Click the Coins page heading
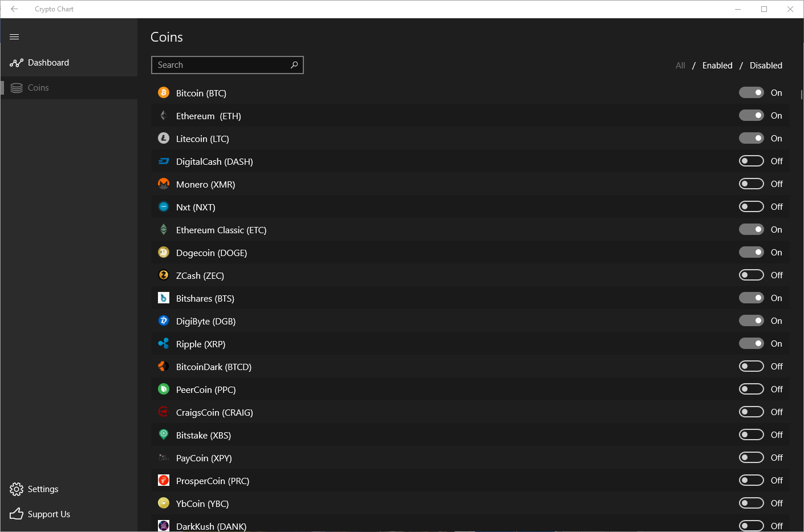 coord(167,37)
